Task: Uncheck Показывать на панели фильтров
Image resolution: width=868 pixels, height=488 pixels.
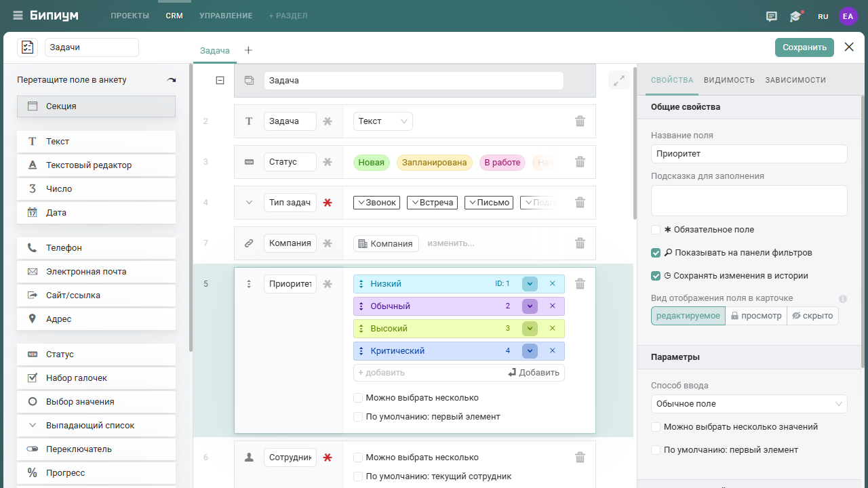Action: coord(656,253)
